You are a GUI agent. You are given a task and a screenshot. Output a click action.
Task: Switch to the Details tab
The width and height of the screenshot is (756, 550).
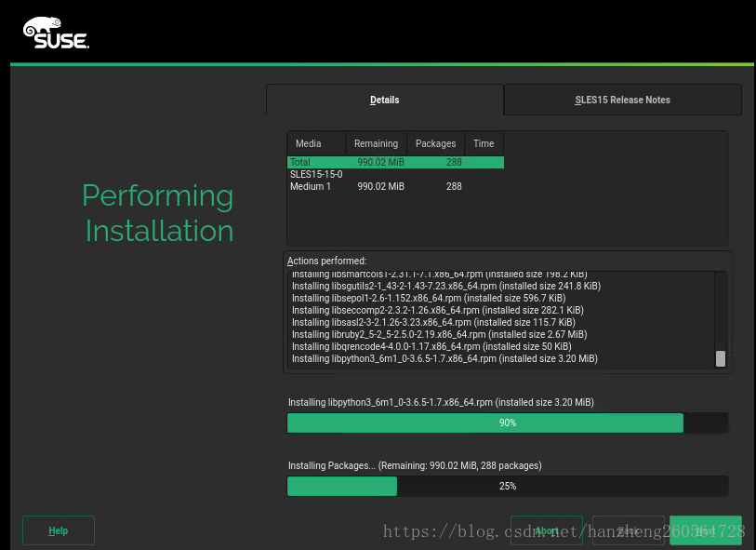385,100
